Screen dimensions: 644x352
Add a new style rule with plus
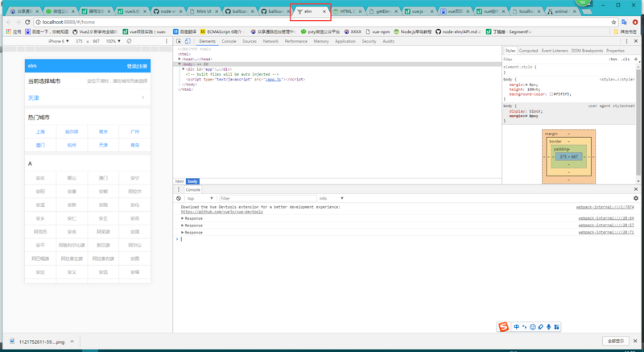pos(636,59)
